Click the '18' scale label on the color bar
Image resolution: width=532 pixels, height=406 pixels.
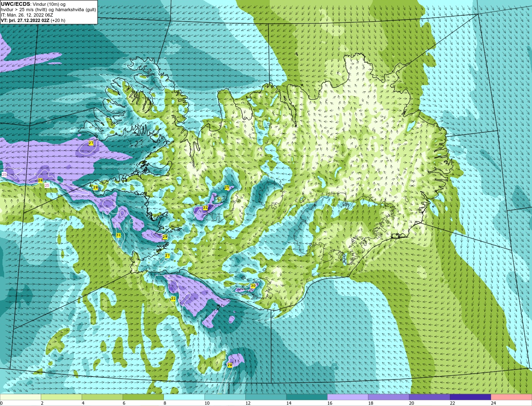pyautogui.click(x=370, y=403)
